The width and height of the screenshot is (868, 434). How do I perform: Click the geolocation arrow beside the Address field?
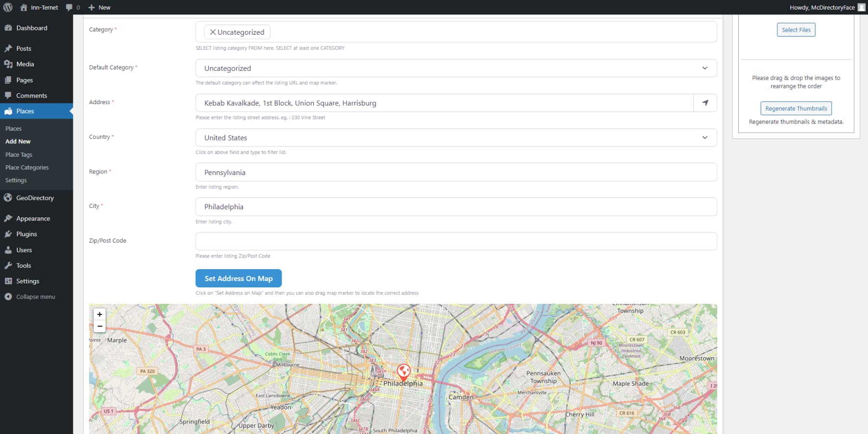(705, 103)
